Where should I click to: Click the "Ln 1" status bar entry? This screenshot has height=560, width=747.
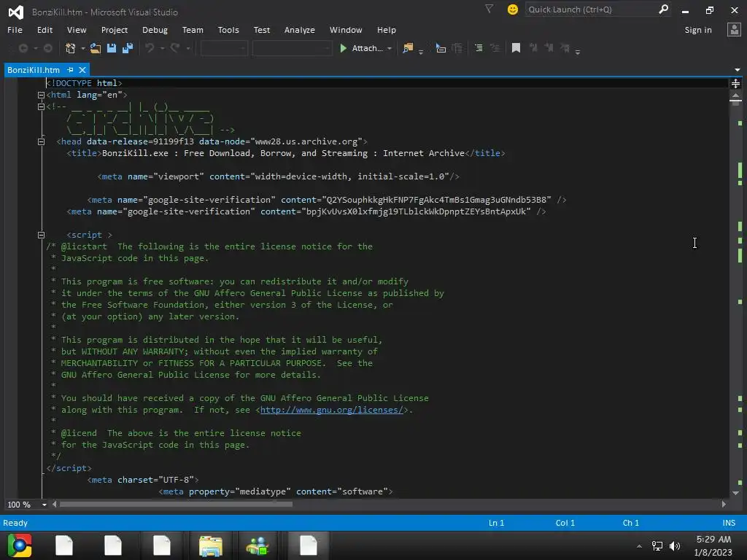(496, 523)
